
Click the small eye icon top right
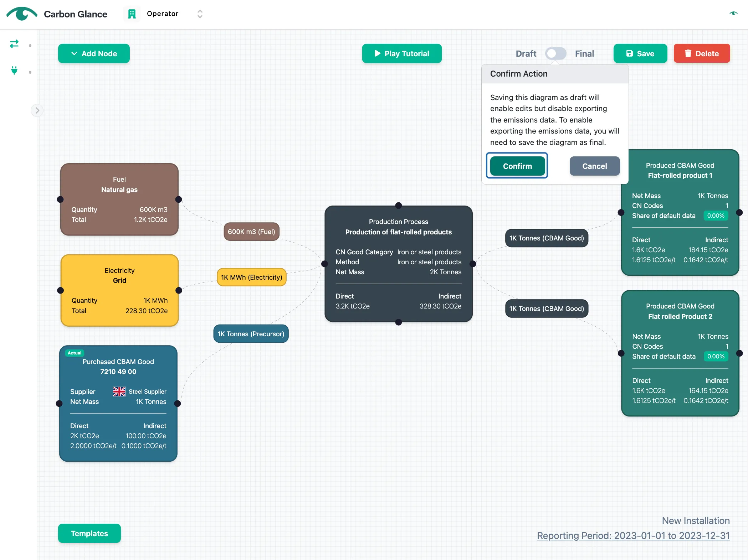(733, 14)
